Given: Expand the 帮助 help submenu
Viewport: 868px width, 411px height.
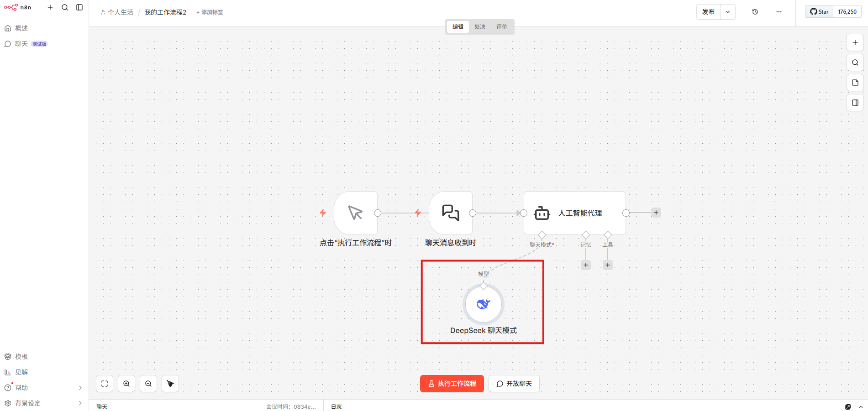Looking at the screenshot, I should coord(80,388).
